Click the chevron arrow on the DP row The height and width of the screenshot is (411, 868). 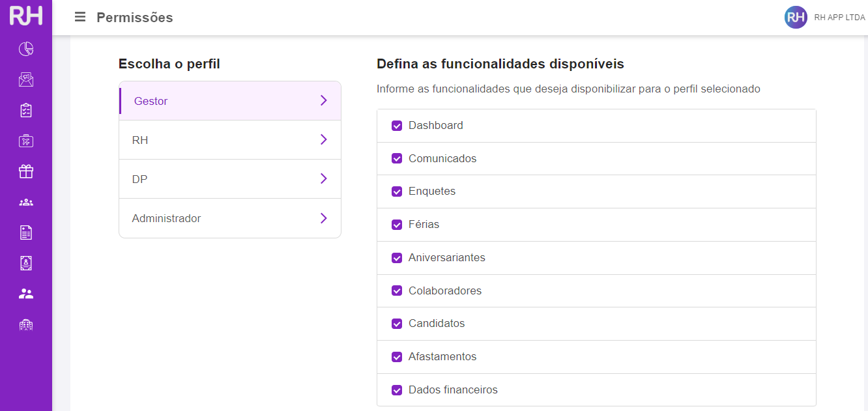tap(323, 178)
